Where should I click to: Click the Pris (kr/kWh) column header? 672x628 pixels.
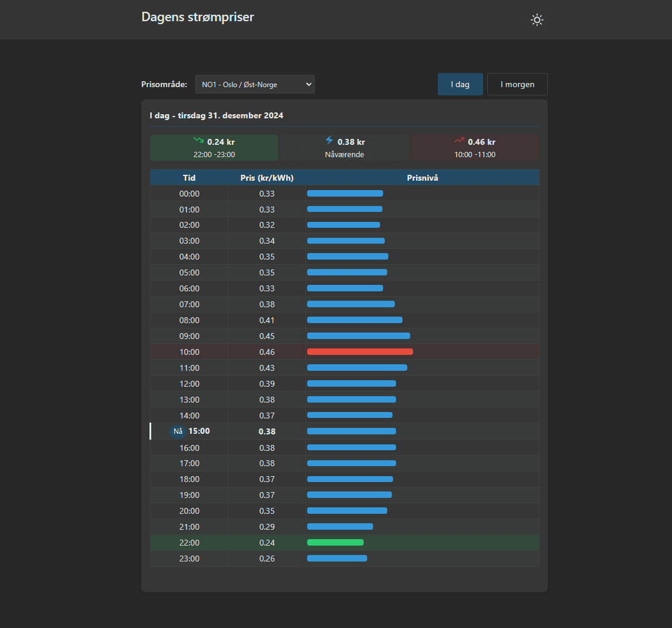[x=267, y=178]
